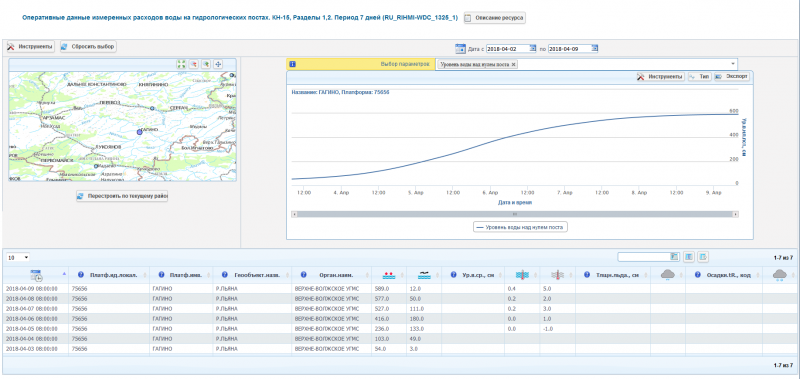
Task: Click level change value 180.0
Action: (x=417, y=319)
